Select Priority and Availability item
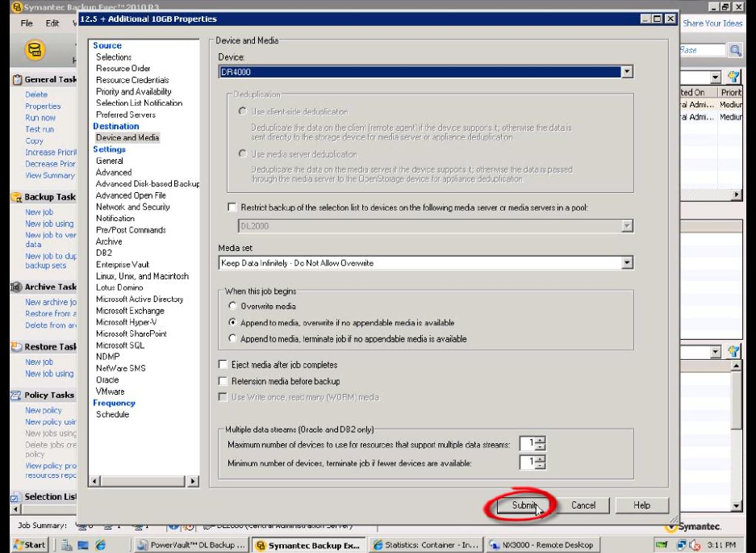The image size is (756, 553). [x=133, y=92]
